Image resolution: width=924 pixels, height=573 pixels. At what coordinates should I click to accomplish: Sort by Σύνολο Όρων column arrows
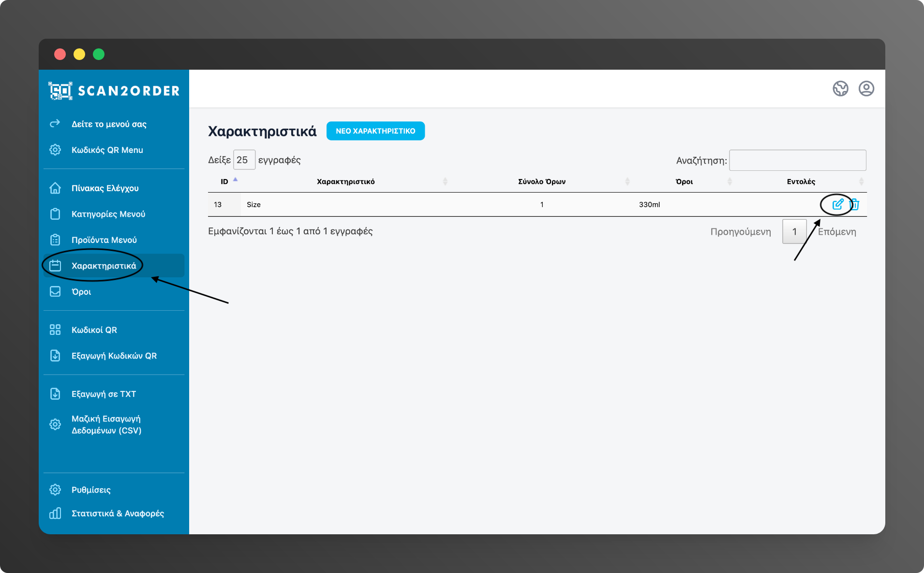point(627,181)
